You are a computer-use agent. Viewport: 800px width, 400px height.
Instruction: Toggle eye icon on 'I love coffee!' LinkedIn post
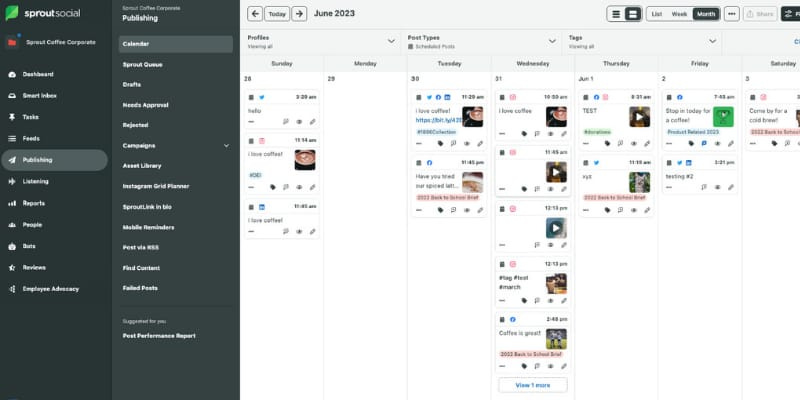click(x=299, y=232)
